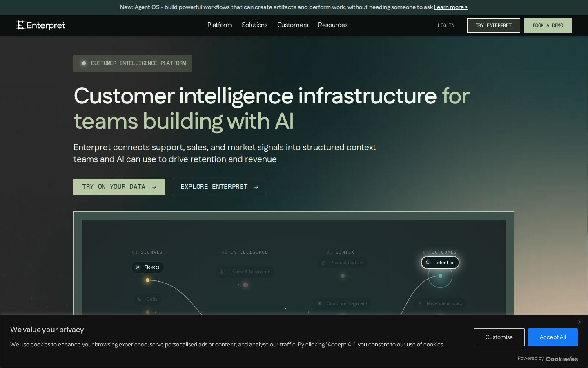Select the Retention outcome chip
This screenshot has height=368, width=588.
(440, 263)
